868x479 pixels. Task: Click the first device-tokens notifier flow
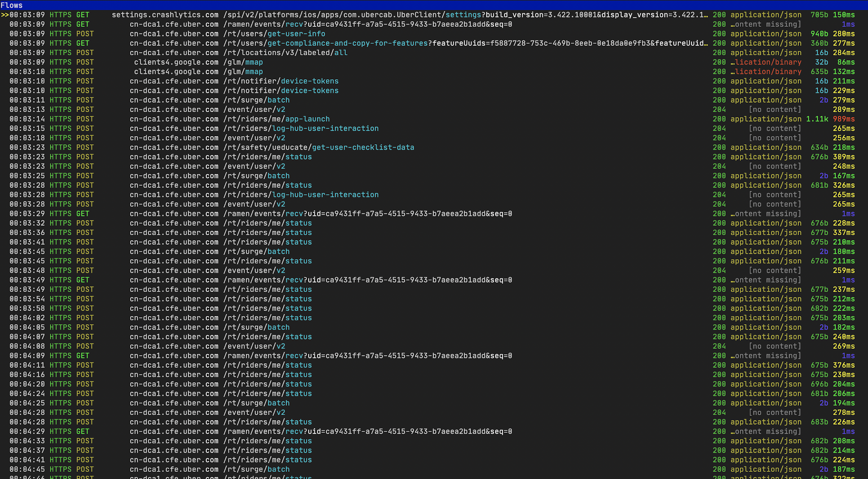281,81
